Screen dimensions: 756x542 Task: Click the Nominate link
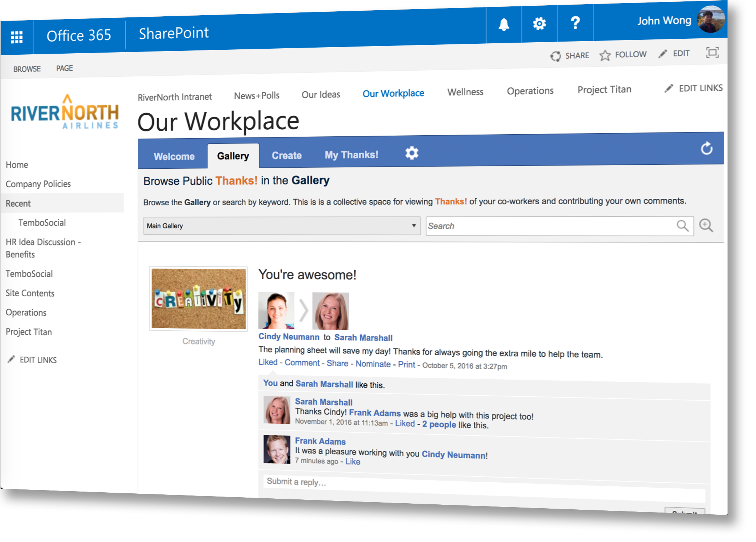(373, 364)
